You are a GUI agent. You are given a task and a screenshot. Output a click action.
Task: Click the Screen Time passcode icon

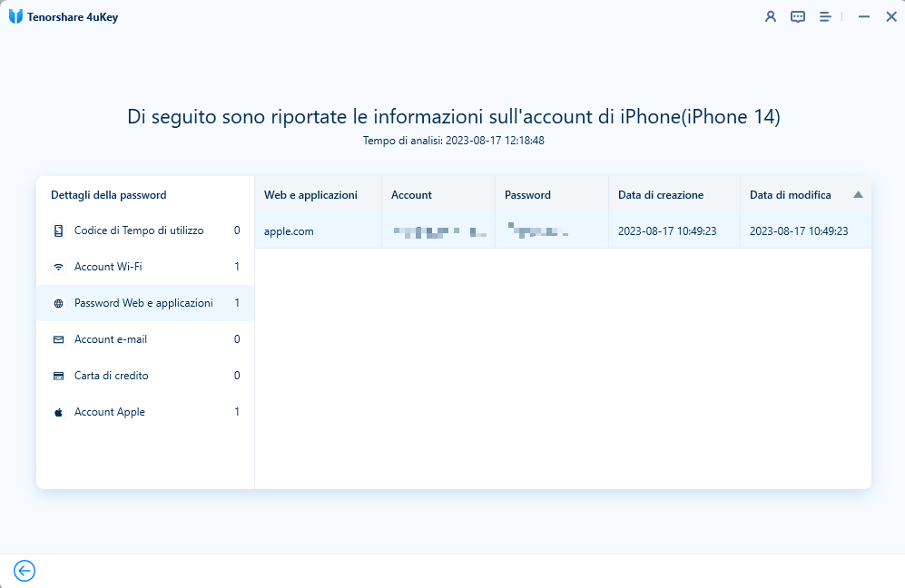pyautogui.click(x=58, y=230)
